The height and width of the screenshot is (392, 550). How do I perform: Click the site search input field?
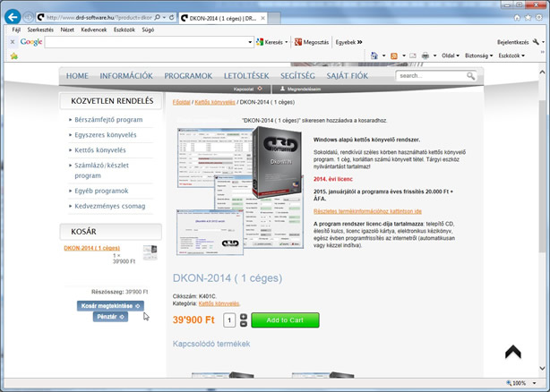click(432, 76)
